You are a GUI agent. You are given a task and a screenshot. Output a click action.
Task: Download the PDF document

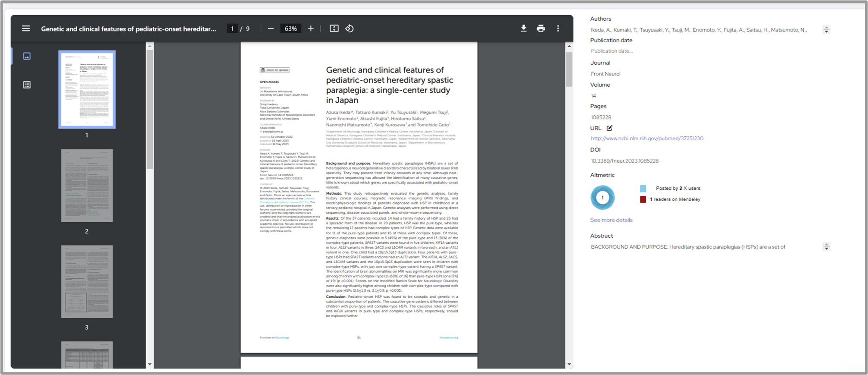[x=523, y=28]
